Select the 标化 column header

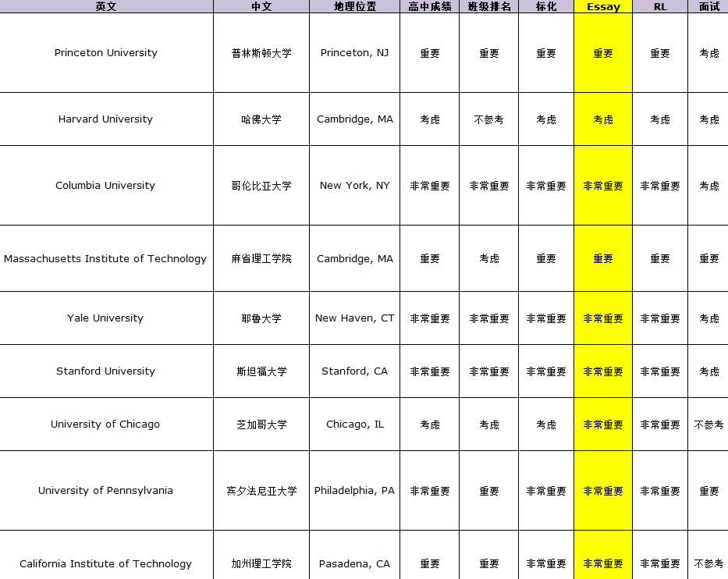pos(546,6)
